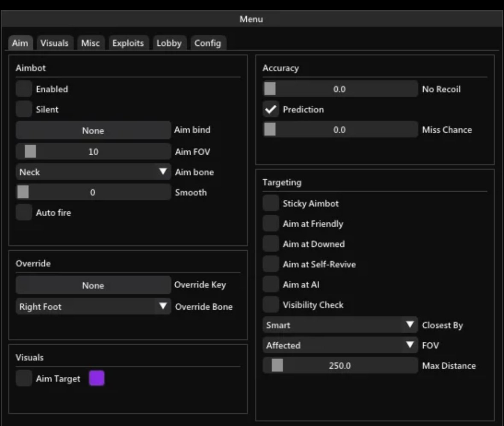Open the Closest By dropdown set to Smart
The image size is (504, 426).
click(x=340, y=325)
